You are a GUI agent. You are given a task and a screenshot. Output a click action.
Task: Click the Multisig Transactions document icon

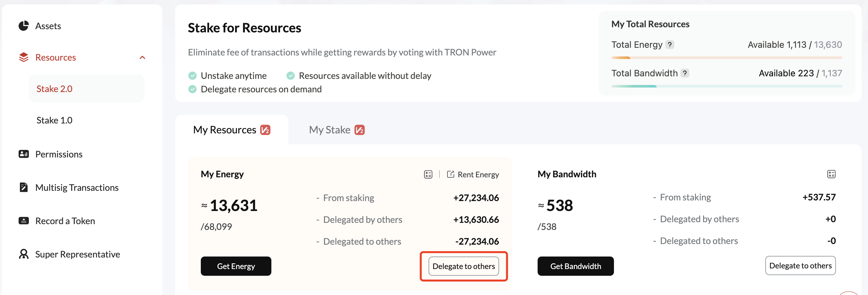[24, 188]
